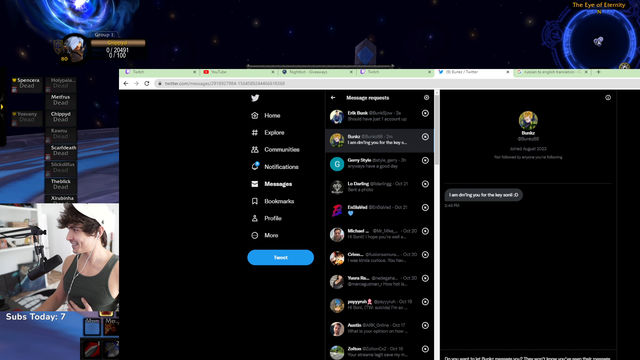This screenshot has height=360, width=640.
Task: Open Austin message request
Action: pyautogui.click(x=380, y=329)
